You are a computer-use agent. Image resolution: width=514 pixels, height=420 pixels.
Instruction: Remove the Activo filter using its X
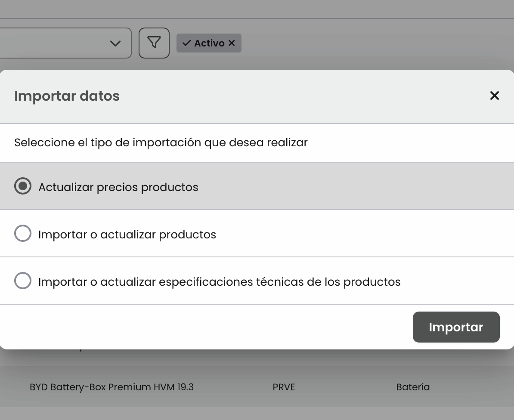(x=232, y=43)
